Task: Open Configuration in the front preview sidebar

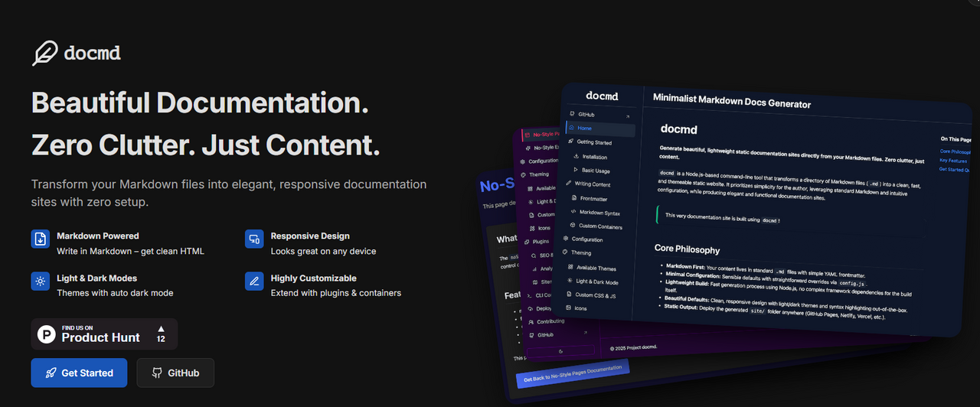Action: click(582, 239)
